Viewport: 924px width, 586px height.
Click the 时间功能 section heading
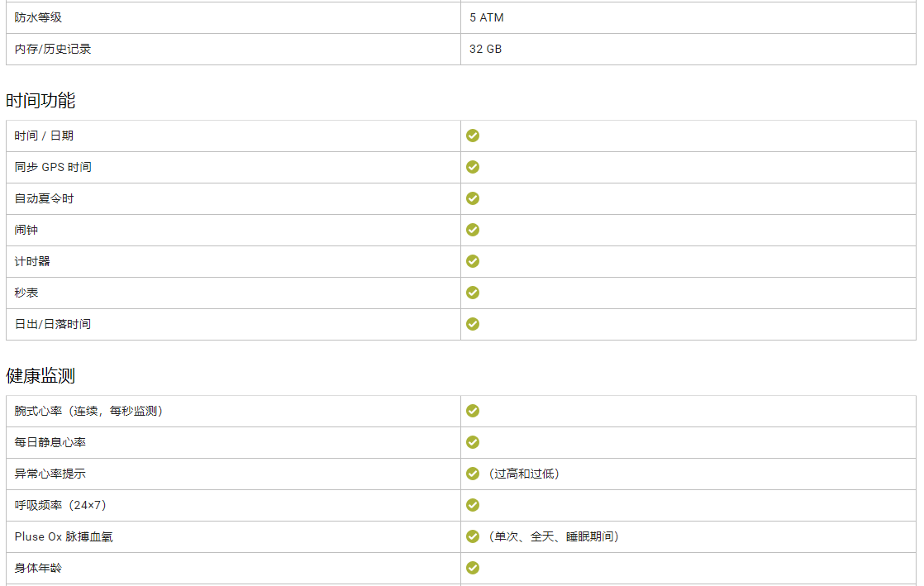pos(40,101)
